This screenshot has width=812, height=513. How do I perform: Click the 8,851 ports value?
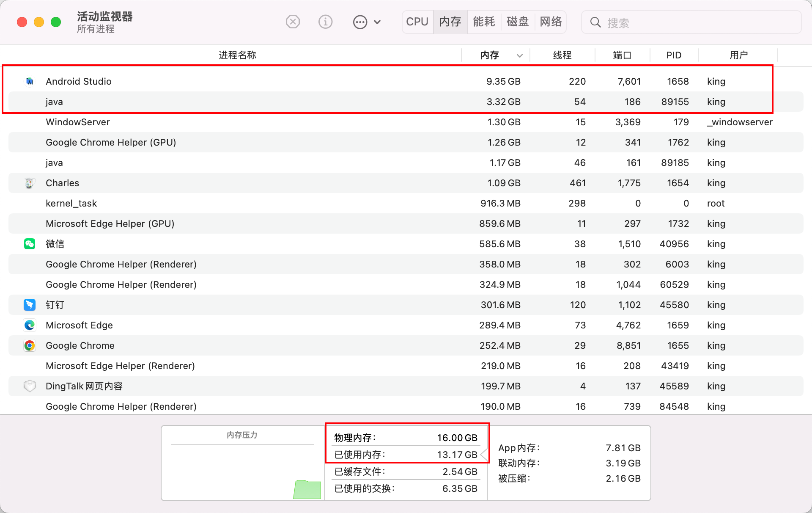[628, 345]
